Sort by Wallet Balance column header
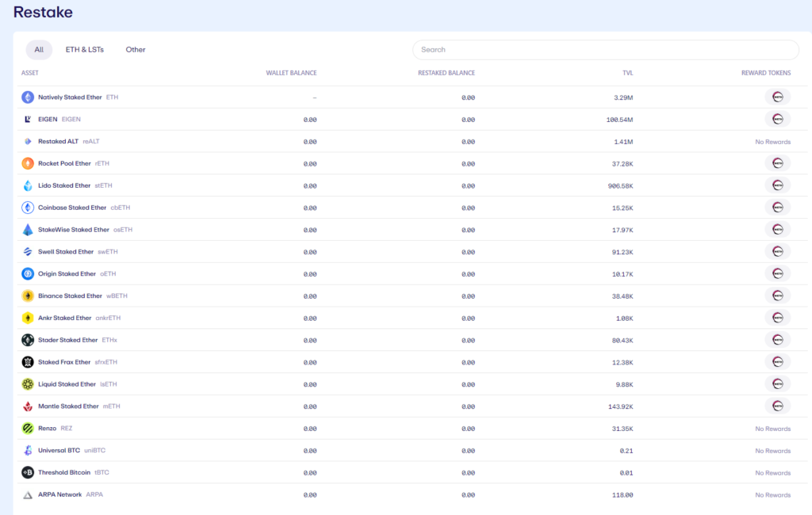The image size is (812, 515). (291, 73)
